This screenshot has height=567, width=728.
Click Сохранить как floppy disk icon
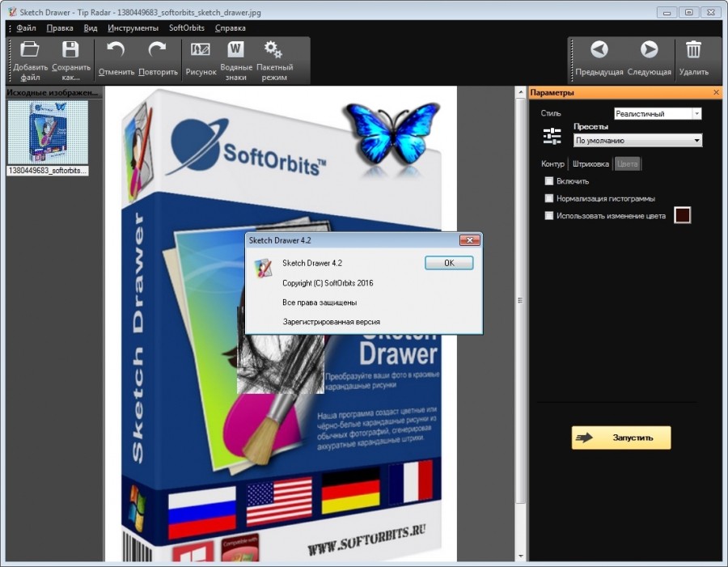pos(70,49)
